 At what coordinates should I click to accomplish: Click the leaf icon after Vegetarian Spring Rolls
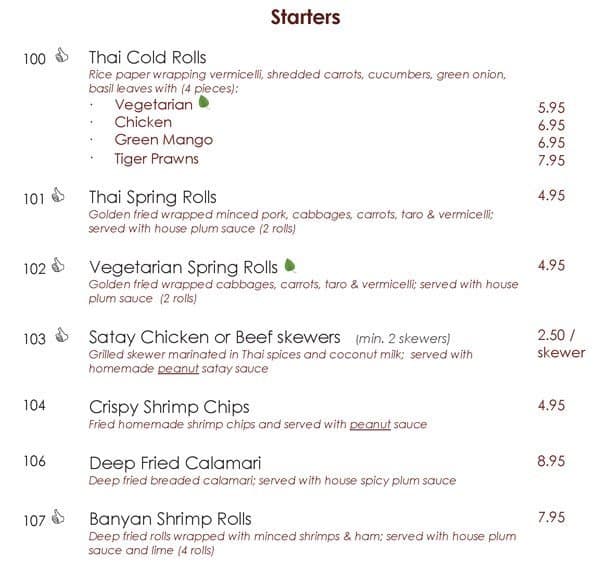[x=290, y=265]
